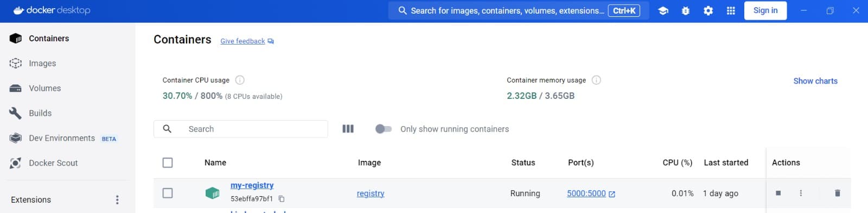868x213 pixels.
Task: Check the select-all containers checkbox
Action: click(x=168, y=162)
